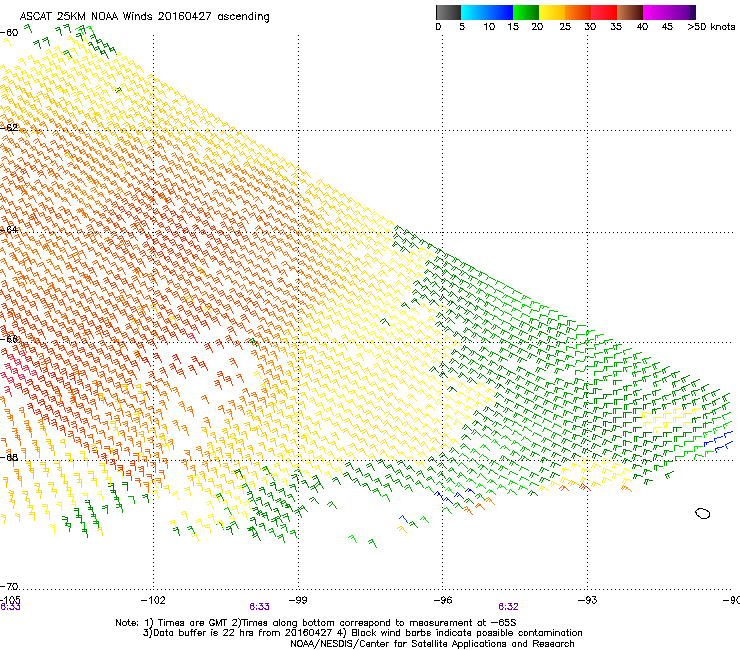
Task: Click the ASCAT 25KM NOAA Winds title
Action: [144, 16]
